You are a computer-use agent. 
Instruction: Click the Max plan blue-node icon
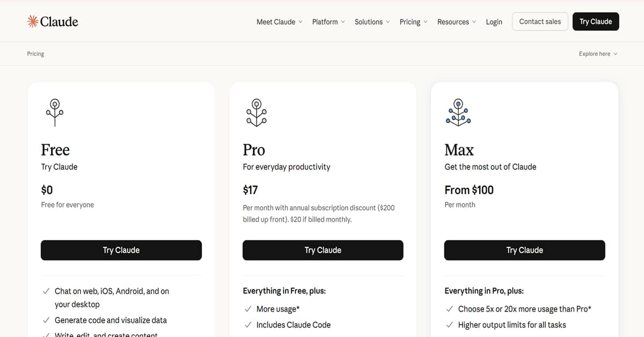(458, 112)
